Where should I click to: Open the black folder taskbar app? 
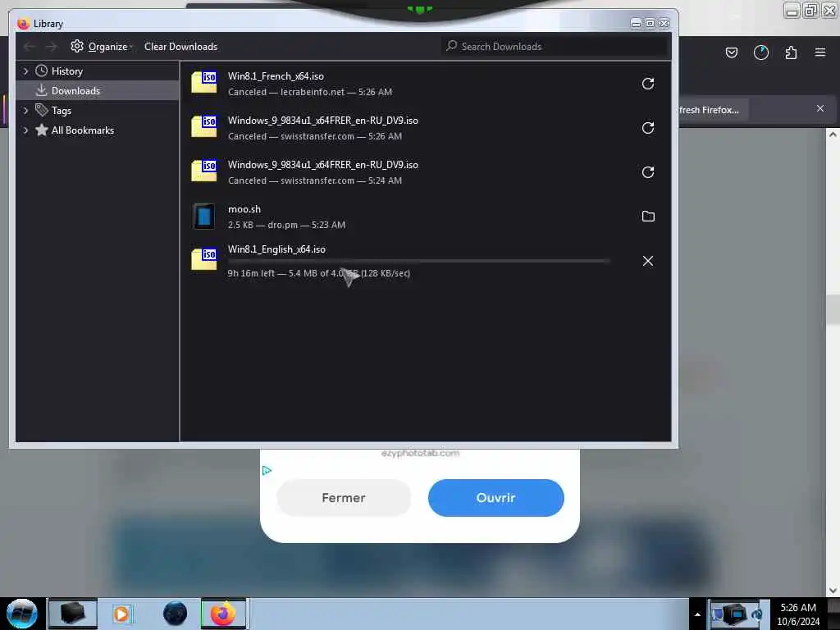pyautogui.click(x=73, y=614)
